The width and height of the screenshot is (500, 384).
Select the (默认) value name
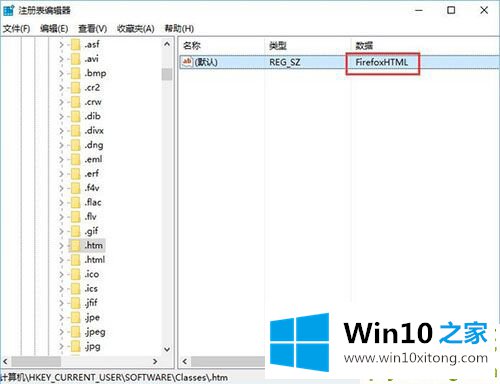206,62
